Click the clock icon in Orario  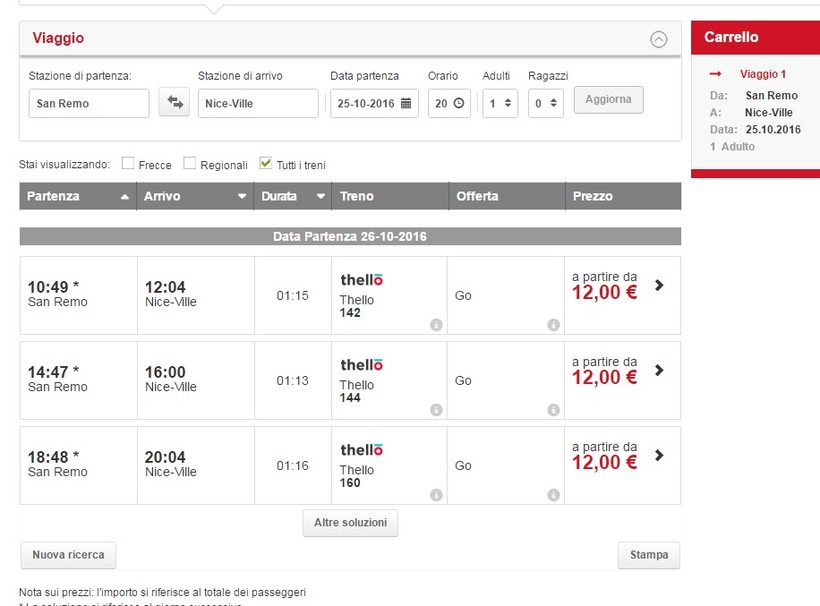tap(459, 103)
